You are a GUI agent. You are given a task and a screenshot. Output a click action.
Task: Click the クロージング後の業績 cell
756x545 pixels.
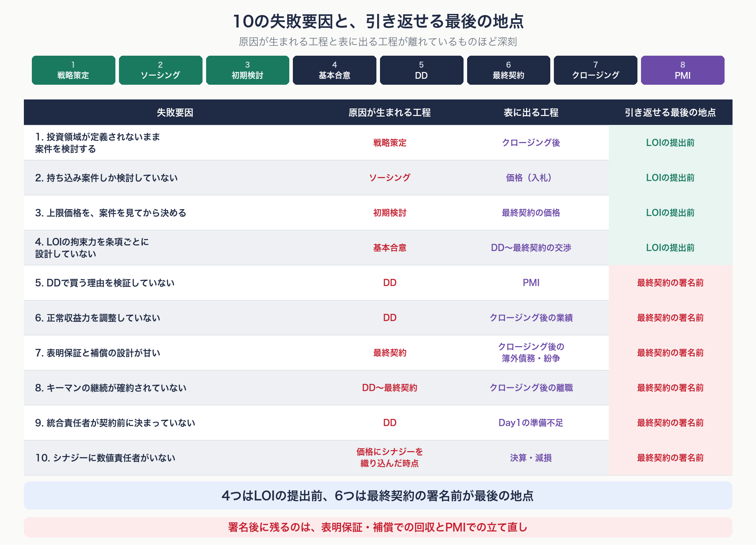coord(531,318)
